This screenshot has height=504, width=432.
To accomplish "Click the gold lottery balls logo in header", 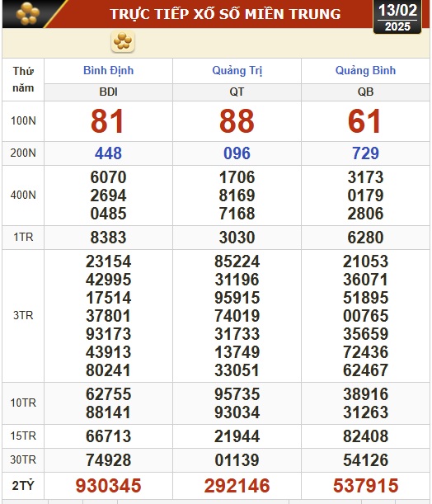I will [28, 13].
